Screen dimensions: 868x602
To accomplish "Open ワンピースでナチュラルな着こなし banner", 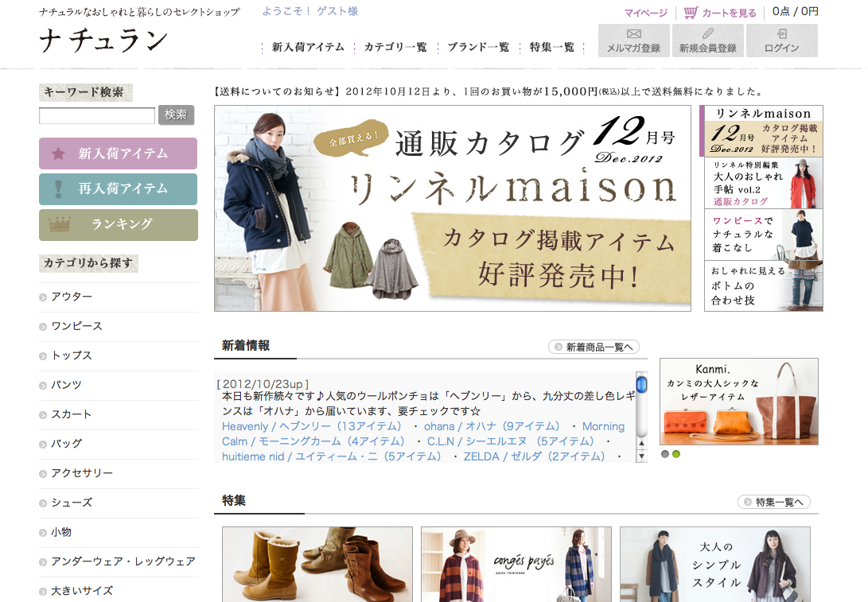I will pos(763,235).
